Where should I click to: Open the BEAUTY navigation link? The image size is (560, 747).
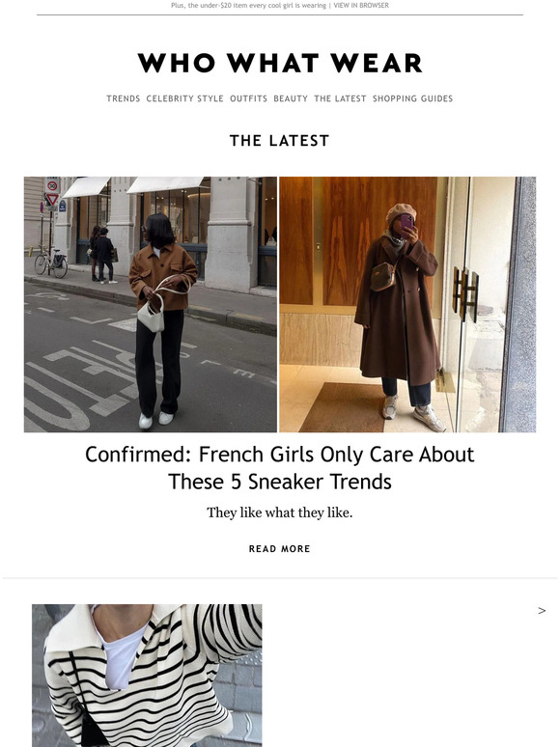[291, 98]
